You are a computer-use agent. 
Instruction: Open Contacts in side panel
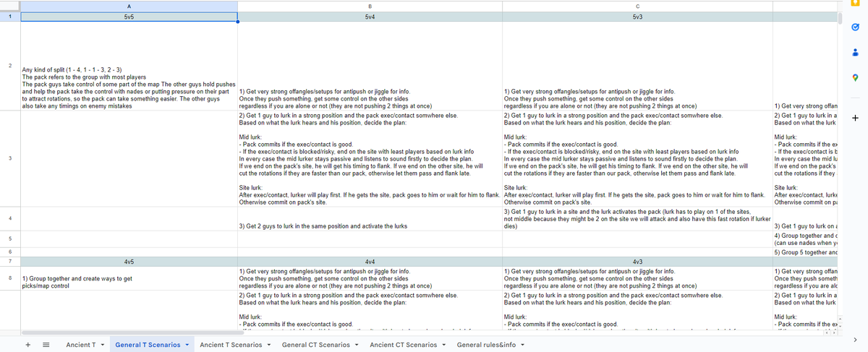click(x=855, y=53)
